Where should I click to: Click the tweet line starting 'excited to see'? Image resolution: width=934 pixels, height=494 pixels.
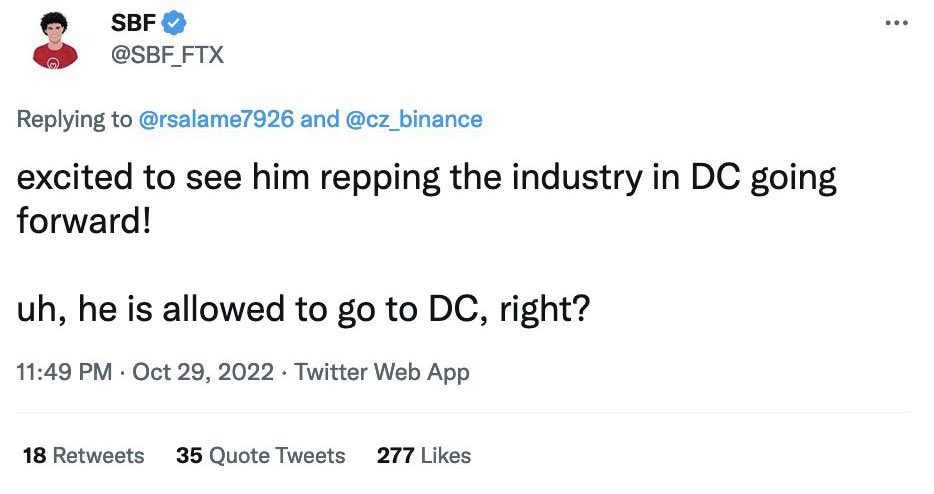[427, 180]
